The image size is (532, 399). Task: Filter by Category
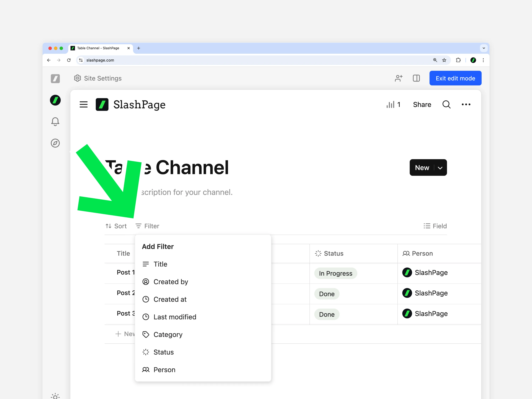pos(203,335)
